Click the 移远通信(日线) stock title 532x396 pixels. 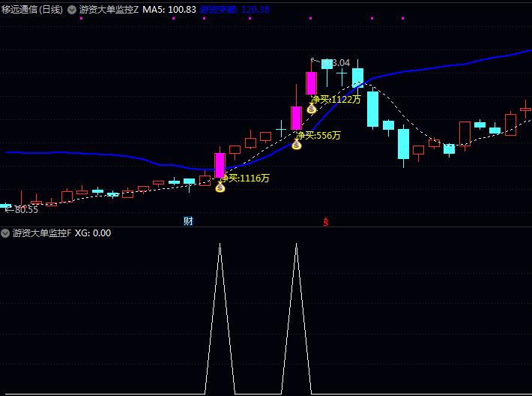(x=32, y=10)
